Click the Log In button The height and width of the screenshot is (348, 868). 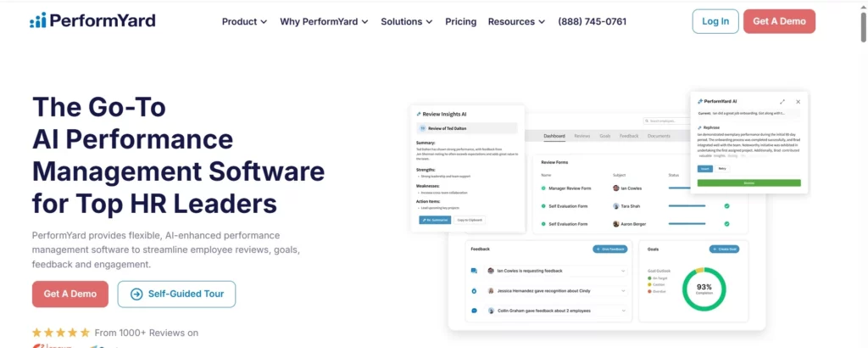715,21
